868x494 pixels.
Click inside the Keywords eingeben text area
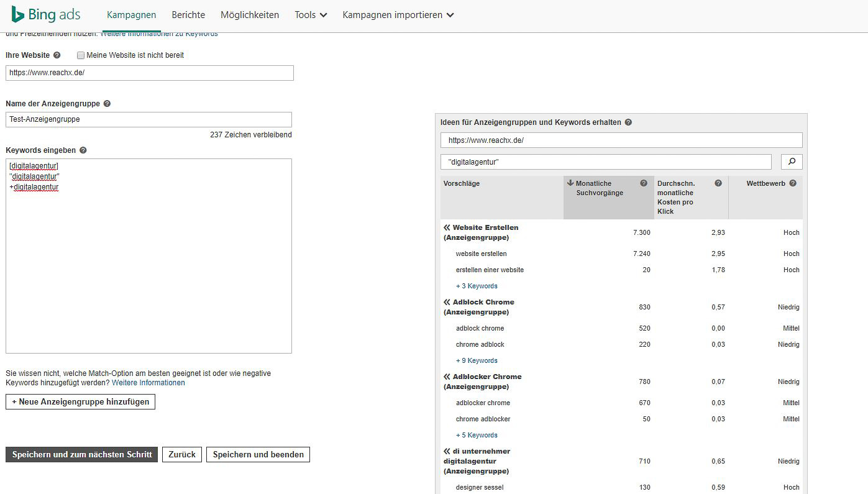[148, 256]
